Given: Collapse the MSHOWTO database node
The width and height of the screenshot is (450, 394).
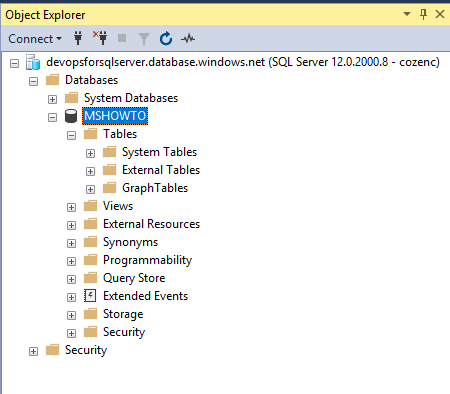Looking at the screenshot, I should tap(52, 117).
